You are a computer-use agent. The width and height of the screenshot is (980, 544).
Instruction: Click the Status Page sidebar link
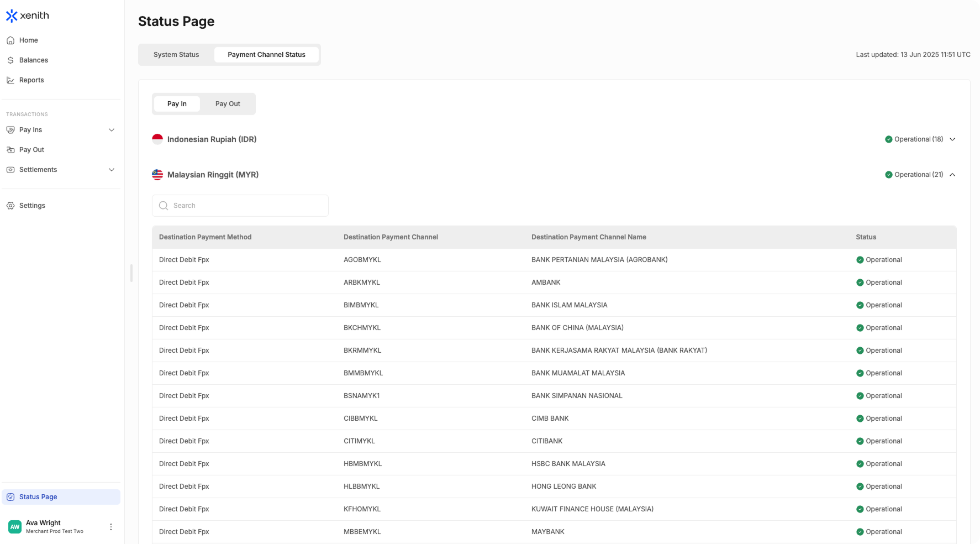(x=61, y=497)
